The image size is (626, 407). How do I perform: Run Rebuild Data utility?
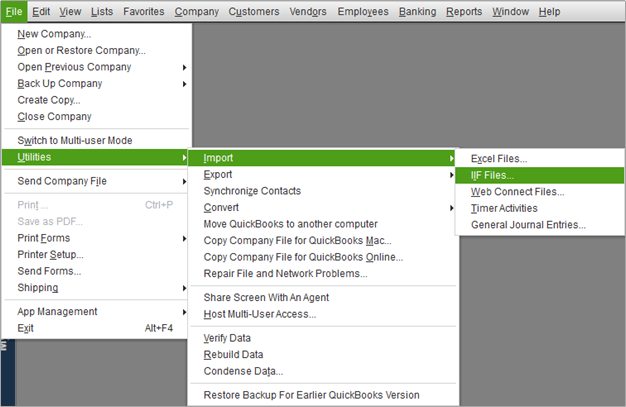click(x=322, y=355)
